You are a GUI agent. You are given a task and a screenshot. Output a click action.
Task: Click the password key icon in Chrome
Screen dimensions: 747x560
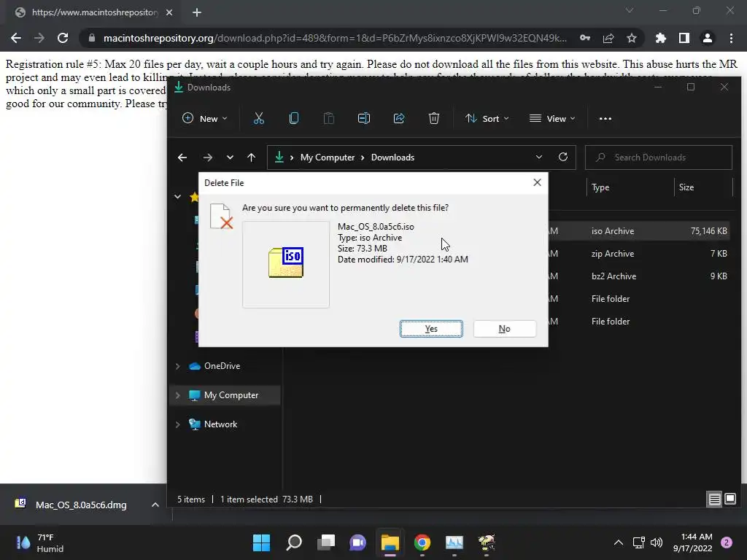click(x=585, y=38)
